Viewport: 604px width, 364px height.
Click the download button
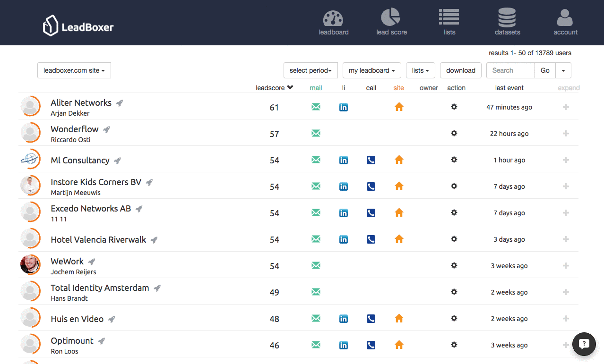click(461, 70)
